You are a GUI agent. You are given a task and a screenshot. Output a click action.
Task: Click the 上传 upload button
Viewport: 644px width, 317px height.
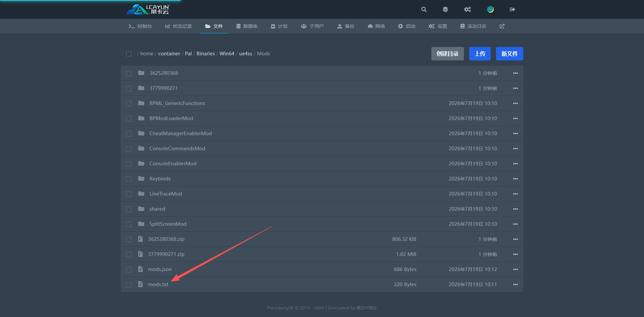480,54
